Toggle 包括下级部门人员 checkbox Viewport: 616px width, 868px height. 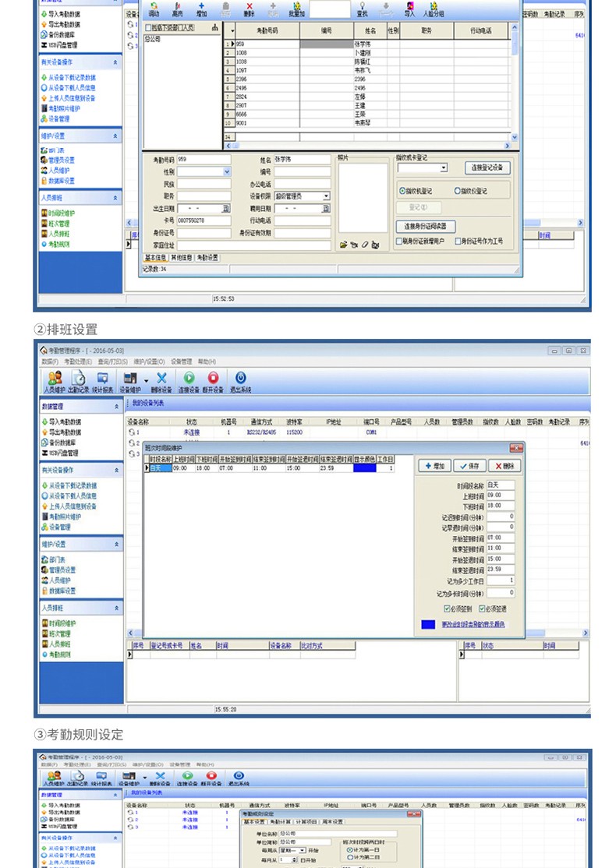tap(148, 27)
